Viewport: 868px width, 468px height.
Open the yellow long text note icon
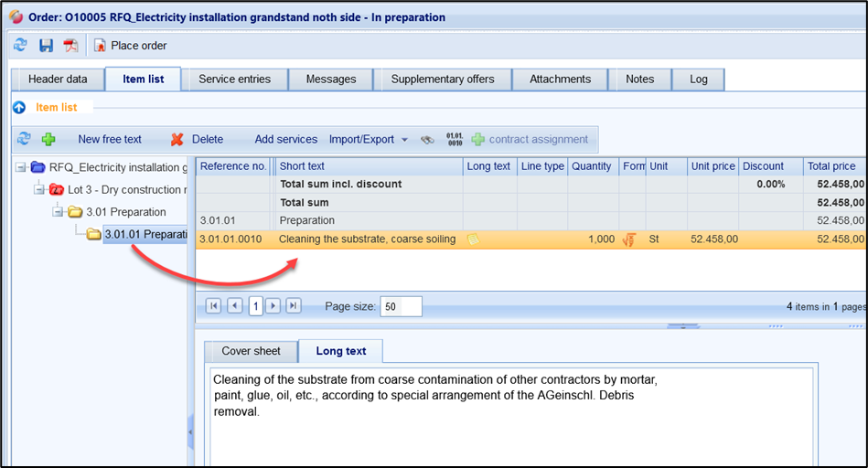(473, 239)
